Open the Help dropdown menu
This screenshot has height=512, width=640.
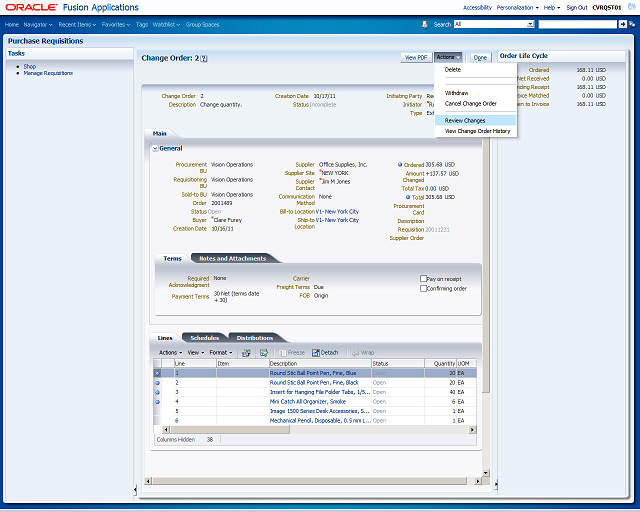click(552, 8)
